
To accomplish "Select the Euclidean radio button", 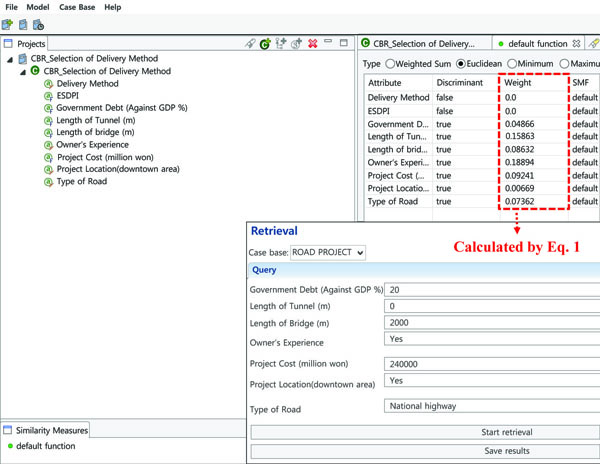I will click(461, 64).
